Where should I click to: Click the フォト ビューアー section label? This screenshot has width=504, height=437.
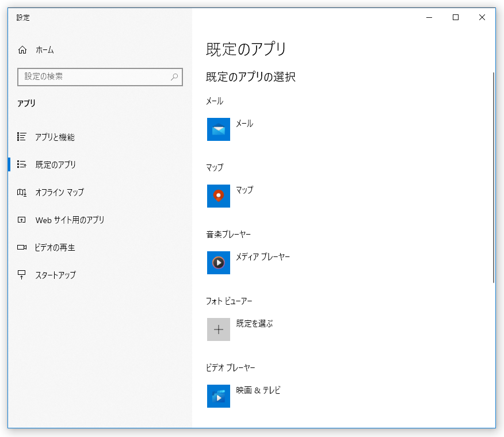tap(229, 301)
